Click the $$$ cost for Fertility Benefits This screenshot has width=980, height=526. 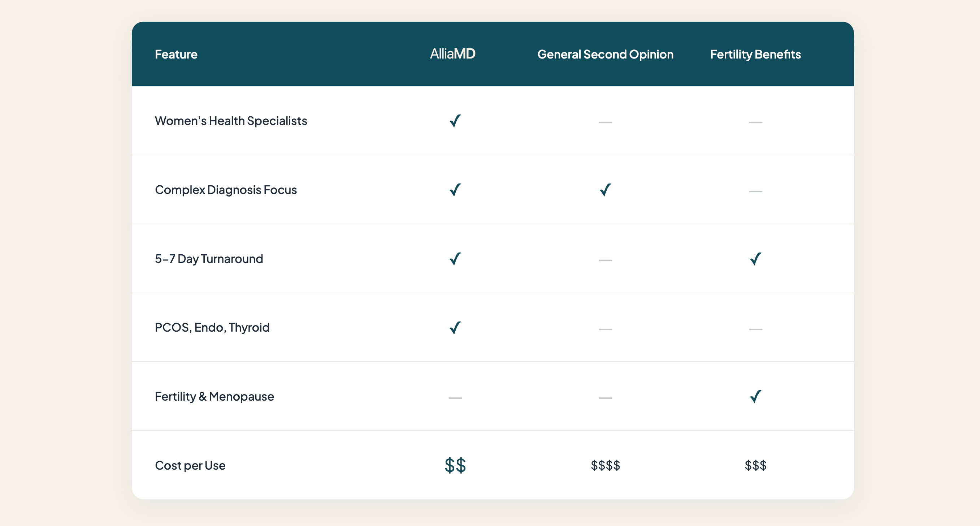[755, 465]
